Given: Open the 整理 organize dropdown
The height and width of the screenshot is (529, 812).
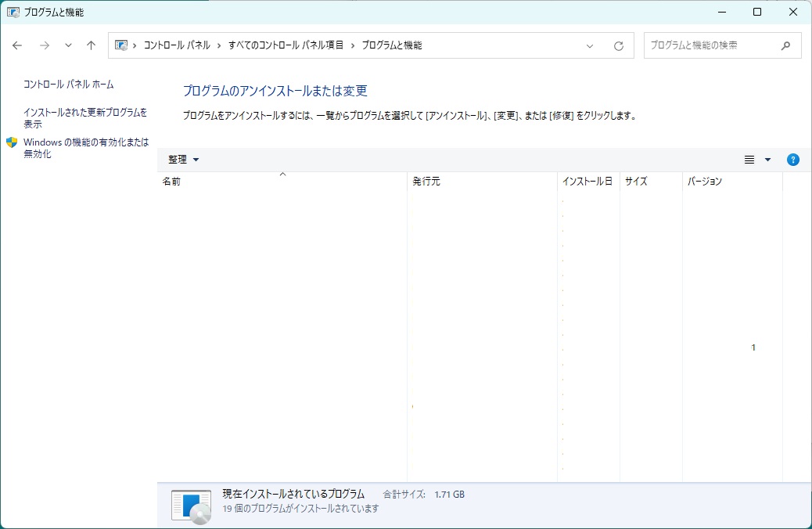Looking at the screenshot, I should click(183, 160).
